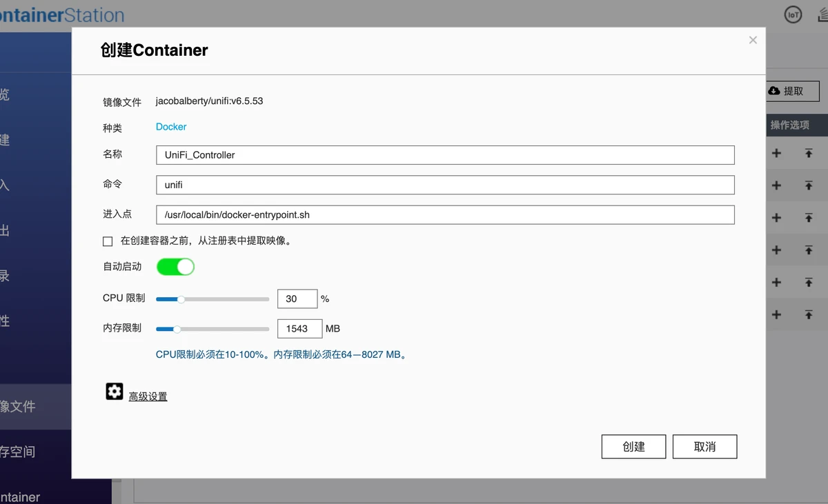Click the memory limit field showing 1543
828x504 pixels.
tap(299, 328)
